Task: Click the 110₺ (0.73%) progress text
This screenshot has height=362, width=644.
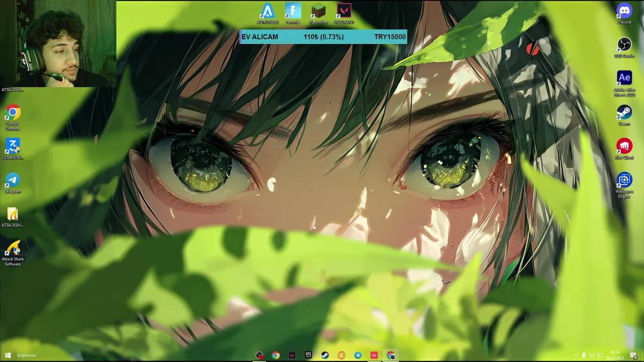Action: point(324,37)
